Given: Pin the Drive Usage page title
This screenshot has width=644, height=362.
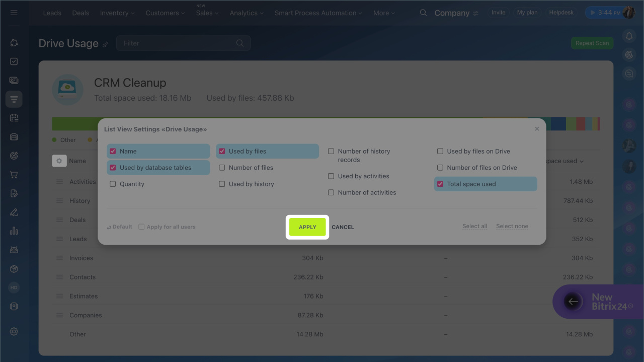Looking at the screenshot, I should pyautogui.click(x=106, y=44).
